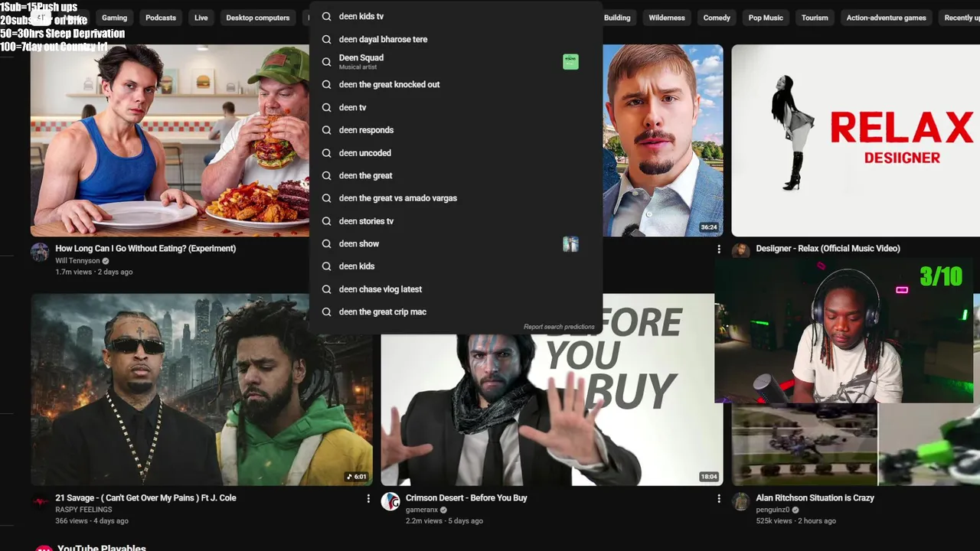The image size is (980, 551).
Task: Select the Action-adventure games chip
Action: [x=886, y=18]
